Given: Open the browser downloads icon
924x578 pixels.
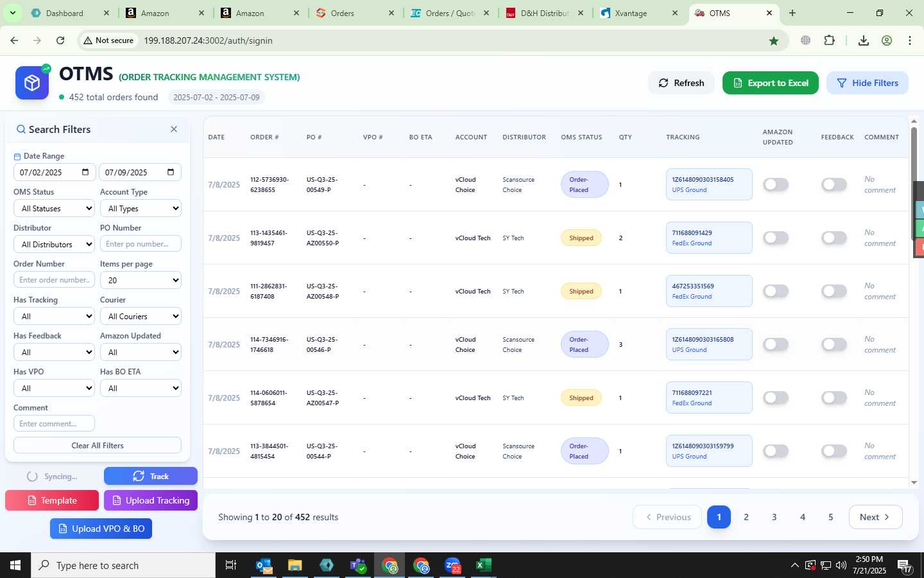Looking at the screenshot, I should (864, 40).
